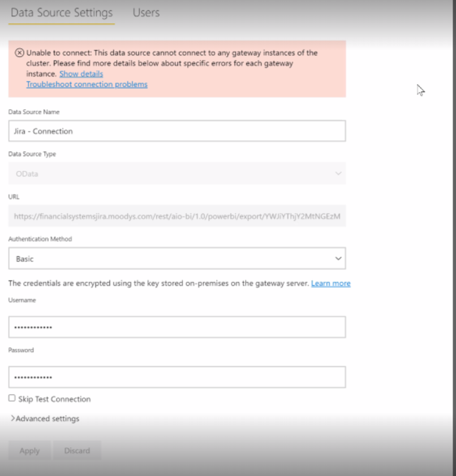Click the Username input field
456x476 pixels.
[177, 327]
